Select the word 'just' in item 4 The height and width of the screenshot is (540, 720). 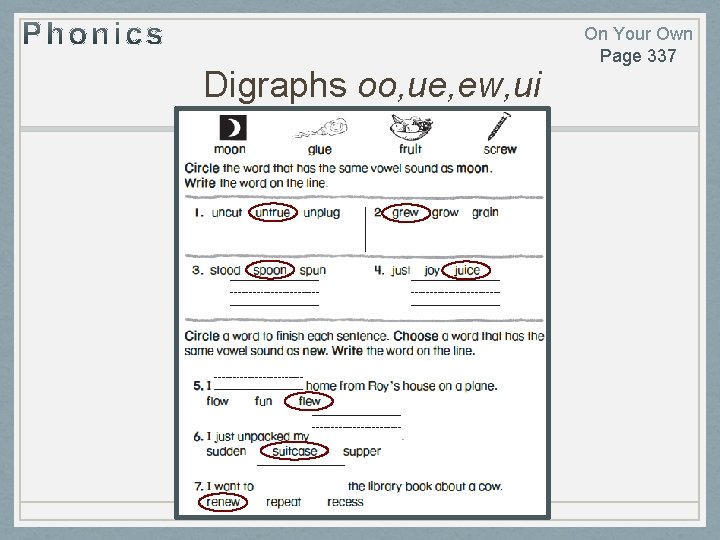400,270
